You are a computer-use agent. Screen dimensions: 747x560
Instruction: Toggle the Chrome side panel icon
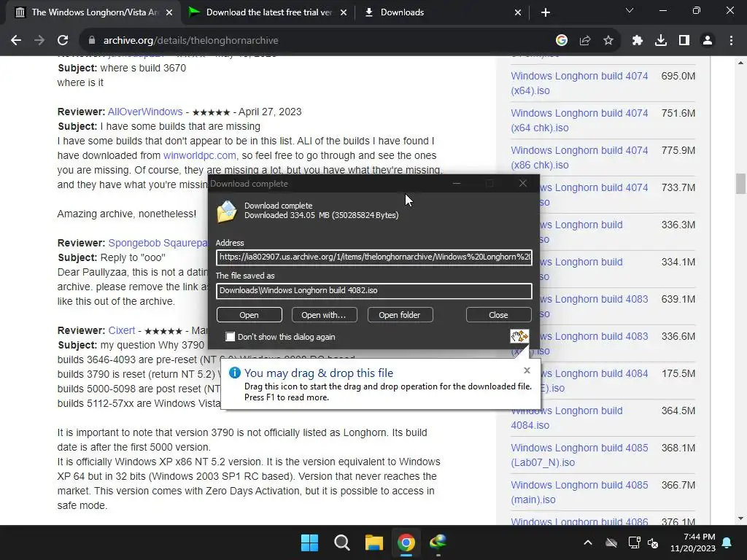(684, 41)
